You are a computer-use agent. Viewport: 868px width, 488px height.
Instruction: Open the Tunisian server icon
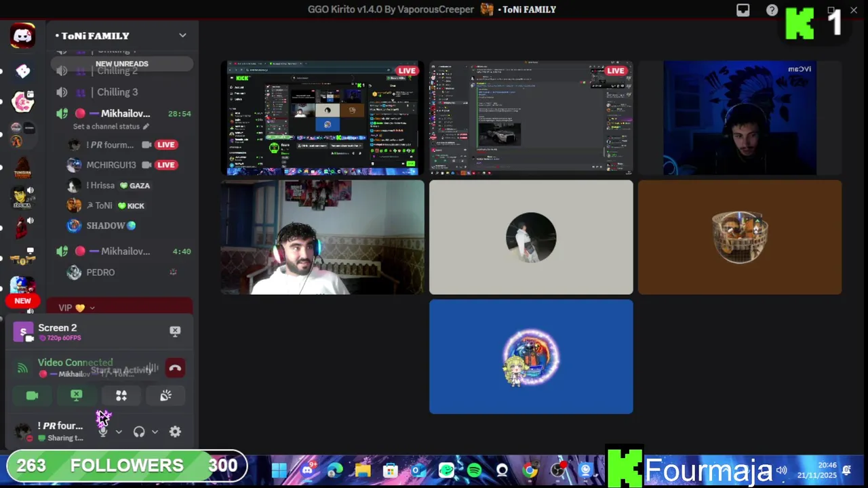(x=22, y=167)
